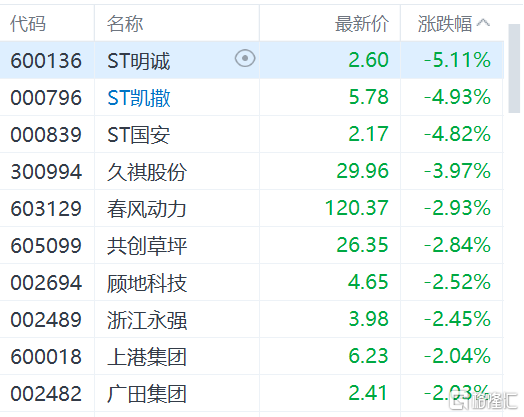Screen dimensions: 524x417
Task: Click stock code 605099
Action: [x=46, y=246]
